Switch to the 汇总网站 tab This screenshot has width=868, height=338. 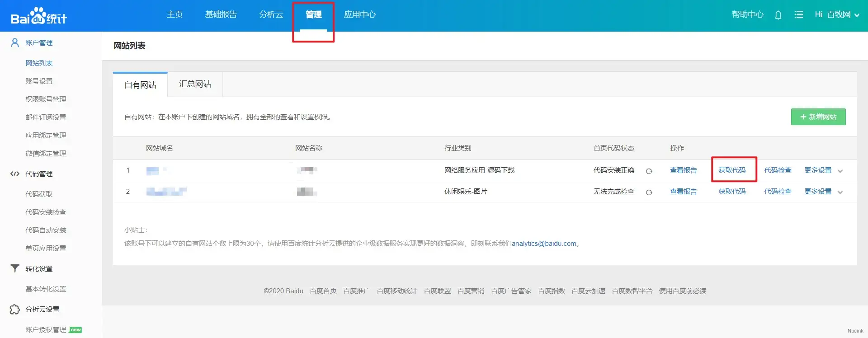(x=195, y=84)
